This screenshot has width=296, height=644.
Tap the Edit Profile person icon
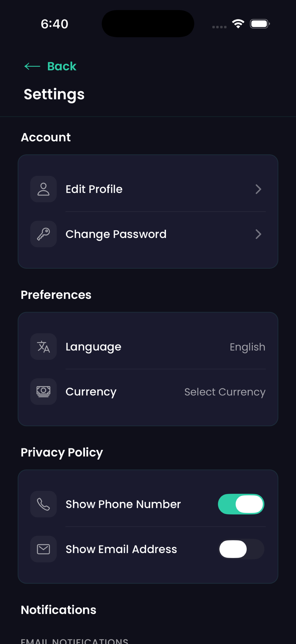point(44,189)
